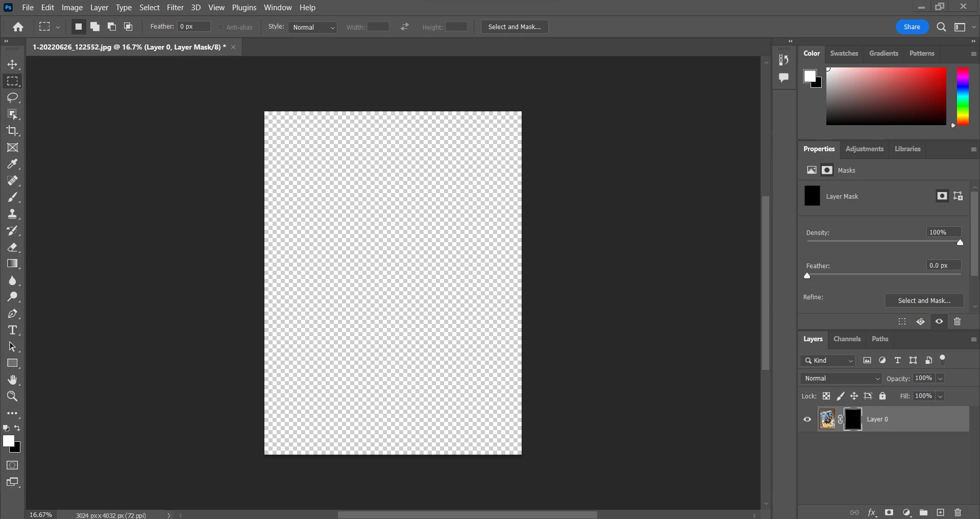Click Select and Mask in Properties panel
The width and height of the screenshot is (980, 519).
click(924, 300)
